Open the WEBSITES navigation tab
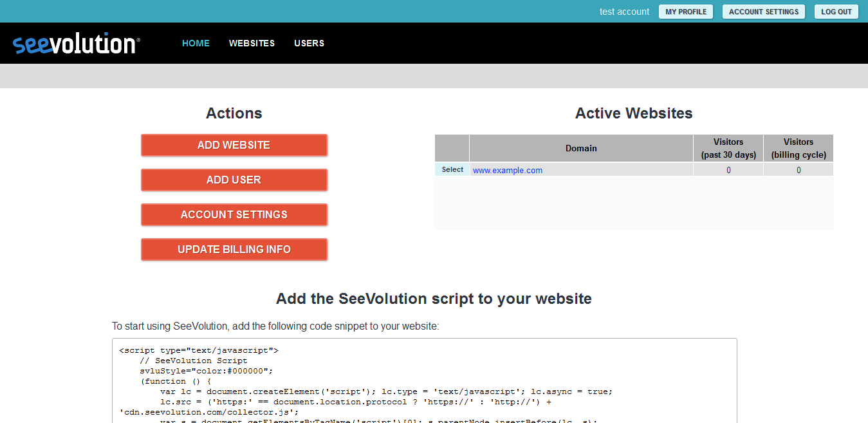This screenshot has width=868, height=423. (x=252, y=43)
